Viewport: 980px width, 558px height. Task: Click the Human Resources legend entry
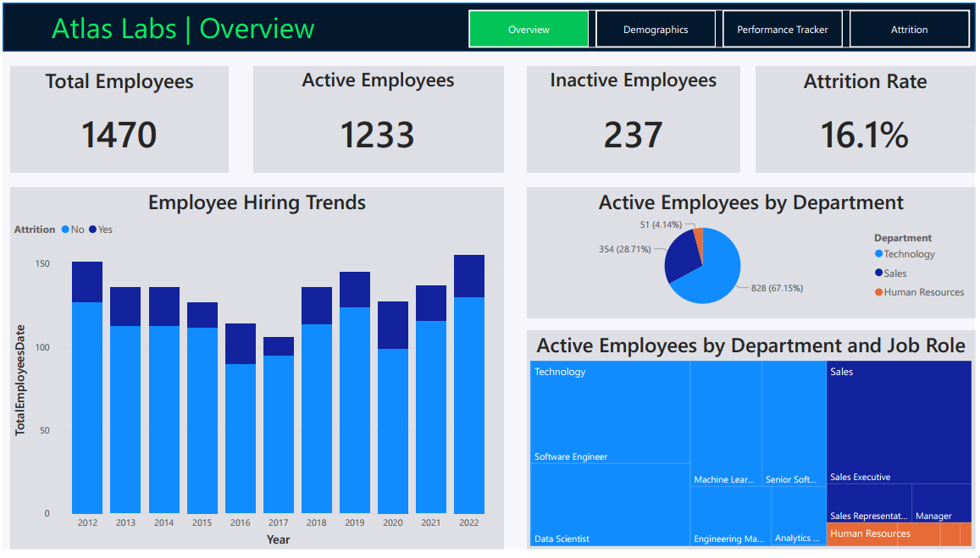[919, 292]
